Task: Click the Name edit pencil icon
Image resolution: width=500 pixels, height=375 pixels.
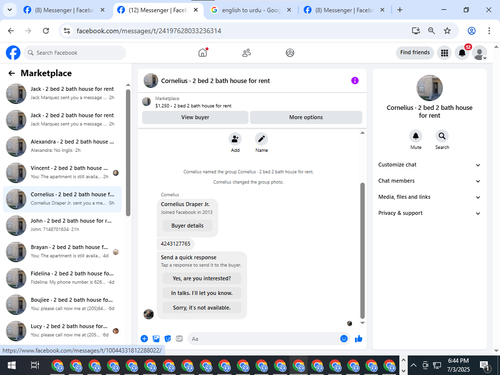Action: (261, 139)
